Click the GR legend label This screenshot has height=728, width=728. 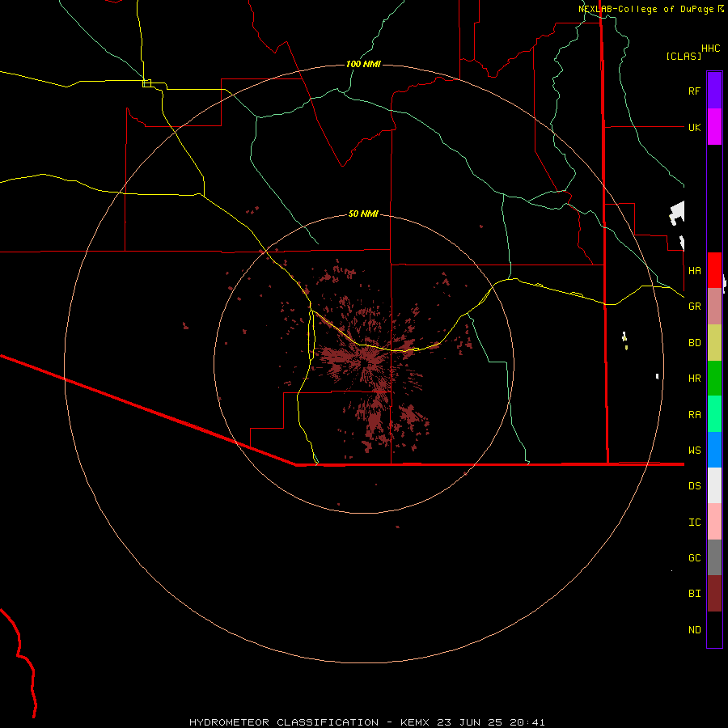click(x=694, y=307)
